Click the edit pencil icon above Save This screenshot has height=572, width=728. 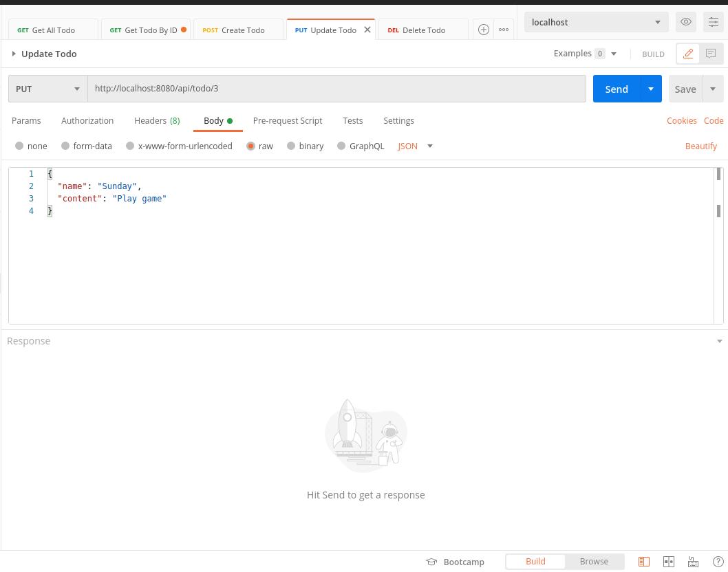click(687, 54)
